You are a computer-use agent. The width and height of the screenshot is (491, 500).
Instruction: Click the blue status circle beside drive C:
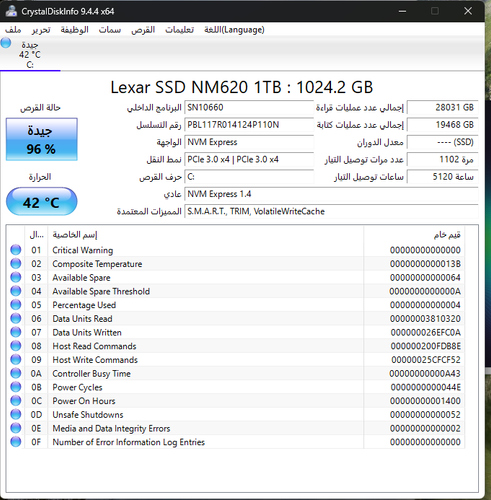(x=6, y=43)
